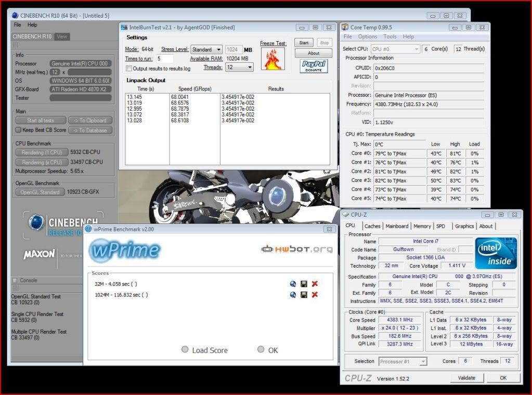Switch to the SPD tab in CPU-Z
The image size is (532, 395).
(x=440, y=226)
